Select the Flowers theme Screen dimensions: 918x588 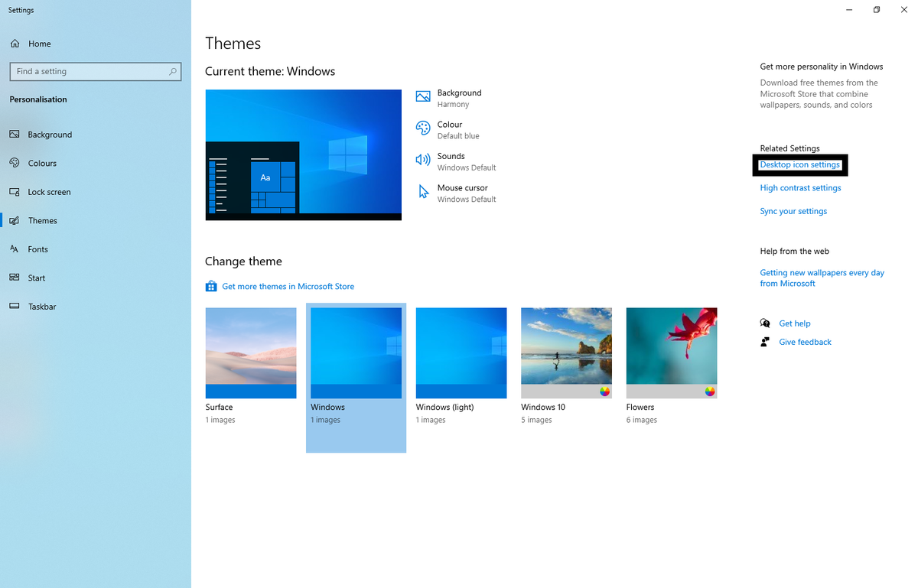(671, 352)
